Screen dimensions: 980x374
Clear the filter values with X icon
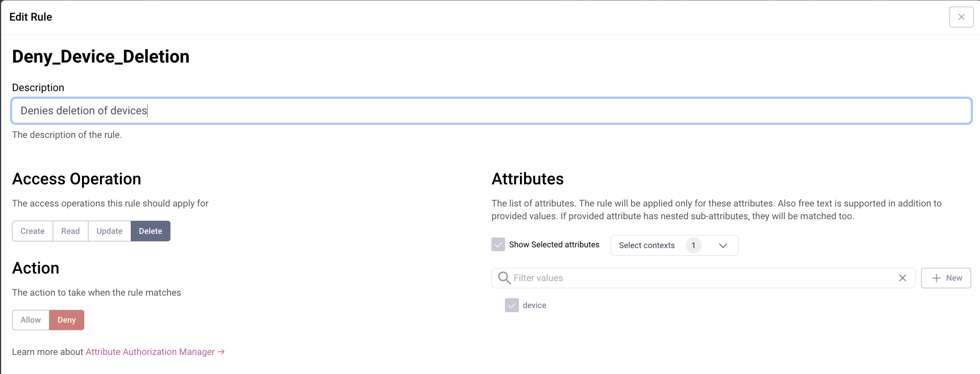902,278
